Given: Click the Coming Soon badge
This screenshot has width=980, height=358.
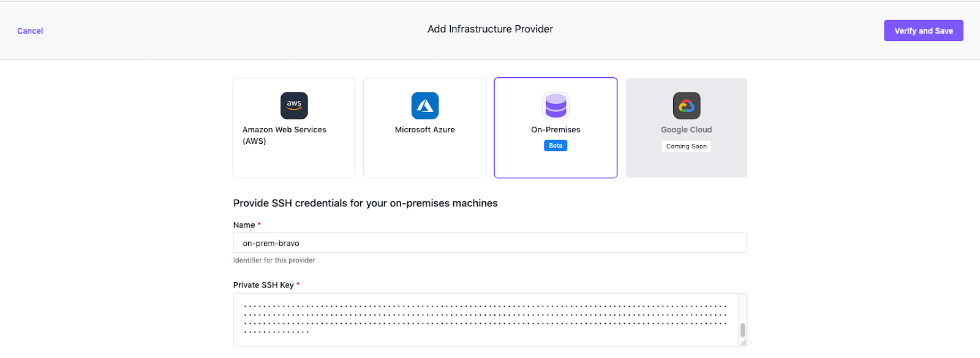Looking at the screenshot, I should (x=687, y=146).
